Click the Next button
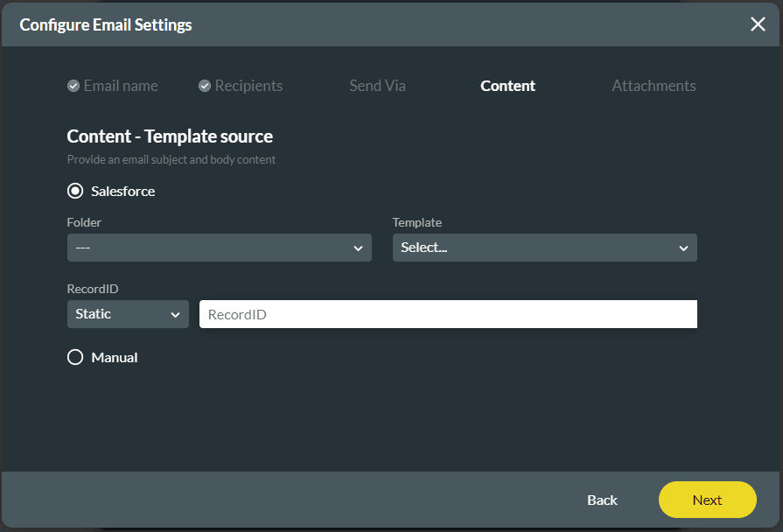Image resolution: width=783 pixels, height=532 pixels. [707, 500]
